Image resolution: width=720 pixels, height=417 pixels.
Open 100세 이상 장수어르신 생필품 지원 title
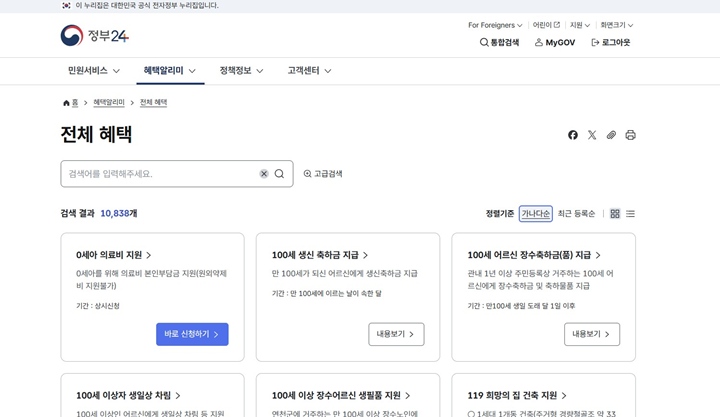[x=341, y=395]
